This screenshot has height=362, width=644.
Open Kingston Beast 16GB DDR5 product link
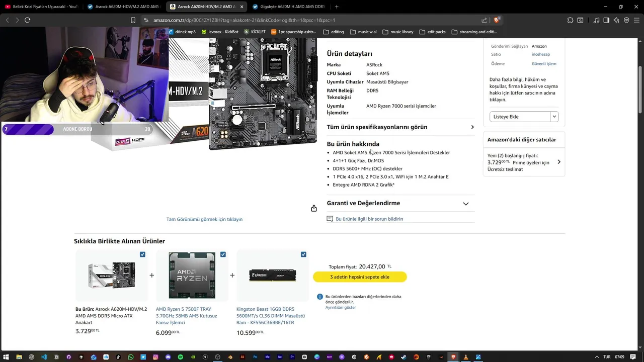(271, 316)
